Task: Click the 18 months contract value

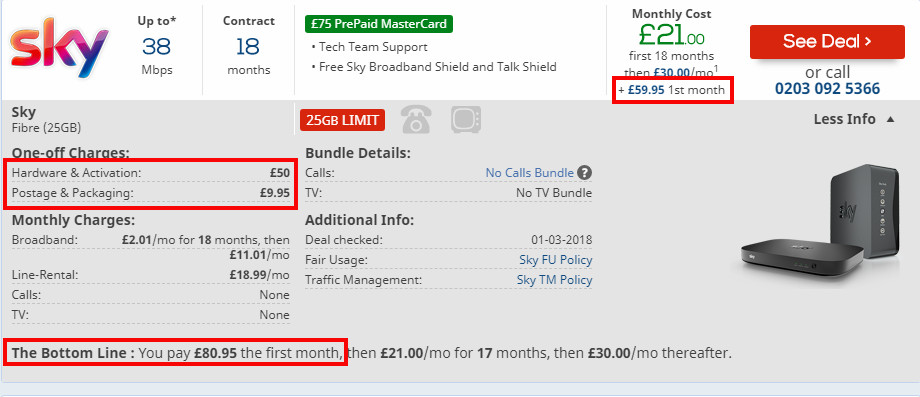Action: 249,45
